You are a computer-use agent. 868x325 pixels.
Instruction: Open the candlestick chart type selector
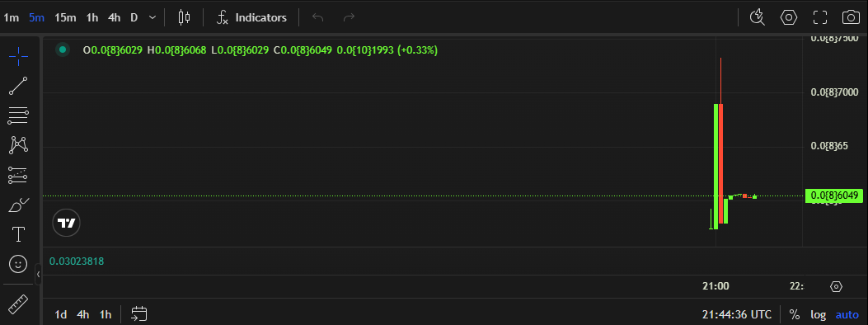click(x=184, y=17)
